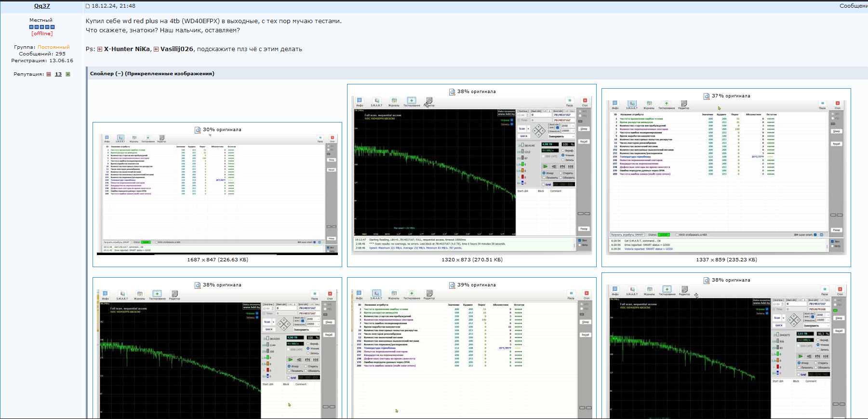
Task: Click the magnifier icon next to 30% оригинала
Action: [198, 130]
